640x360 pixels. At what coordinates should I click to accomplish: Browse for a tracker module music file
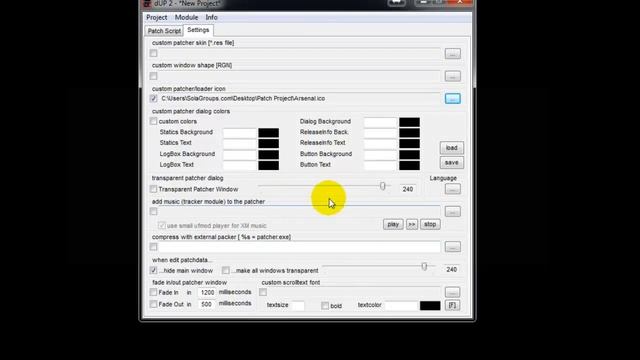(x=452, y=211)
